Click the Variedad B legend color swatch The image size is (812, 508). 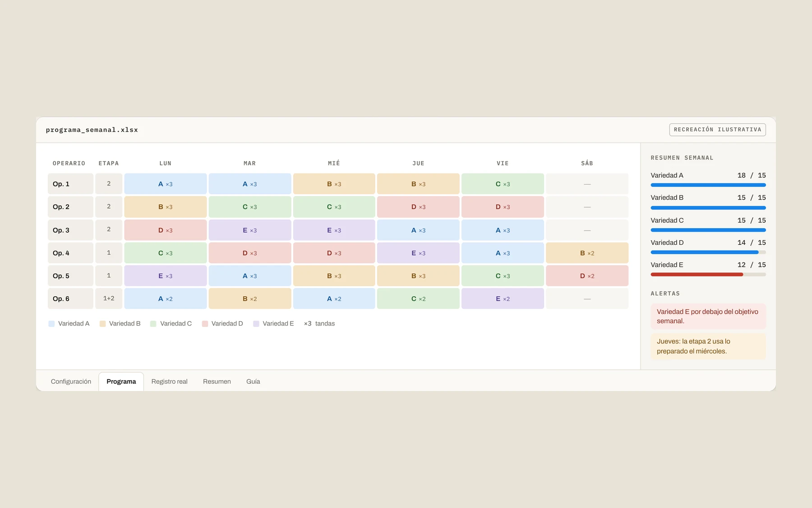pyautogui.click(x=102, y=324)
